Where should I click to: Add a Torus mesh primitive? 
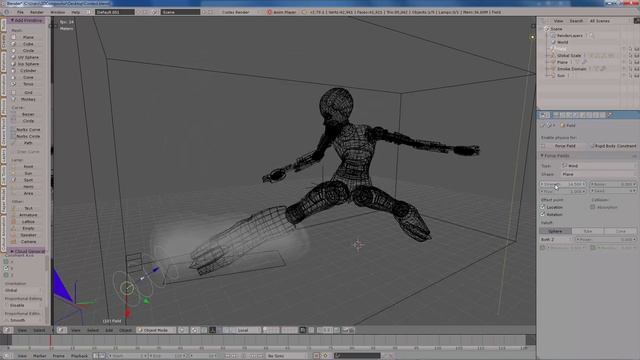(28, 84)
